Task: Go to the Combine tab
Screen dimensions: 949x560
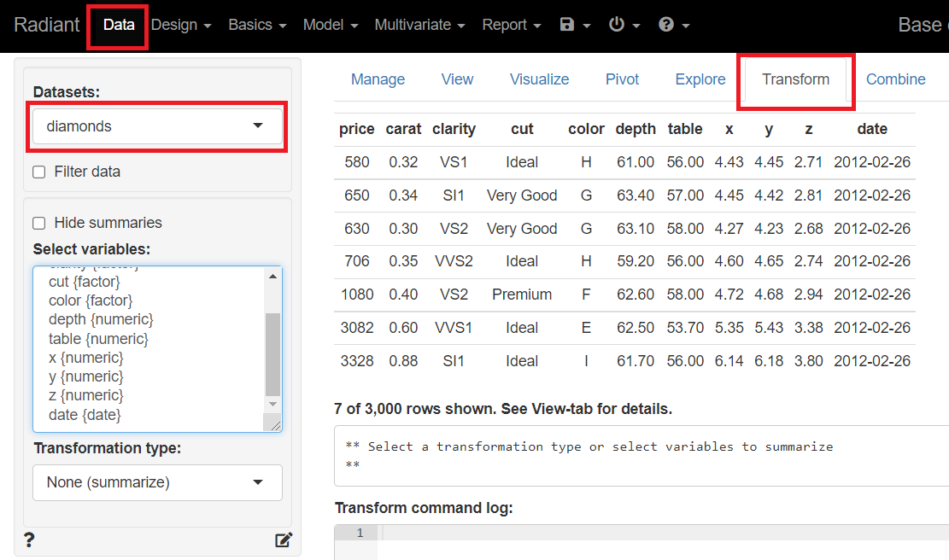Action: pyautogui.click(x=895, y=79)
